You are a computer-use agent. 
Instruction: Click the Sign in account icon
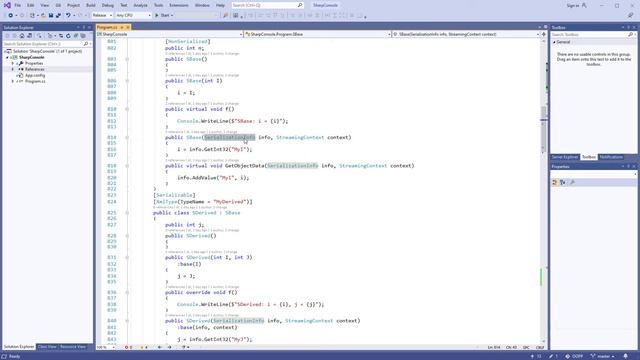(x=584, y=5)
